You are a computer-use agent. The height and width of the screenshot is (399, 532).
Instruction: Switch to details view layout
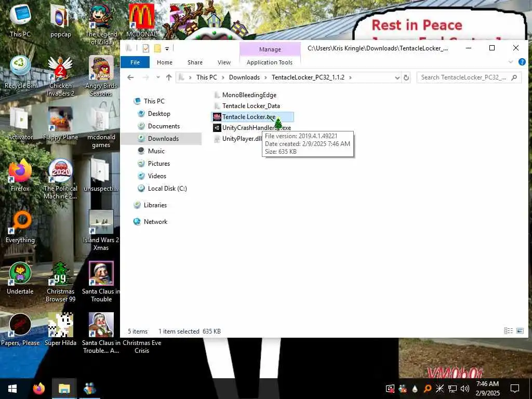pyautogui.click(x=508, y=331)
